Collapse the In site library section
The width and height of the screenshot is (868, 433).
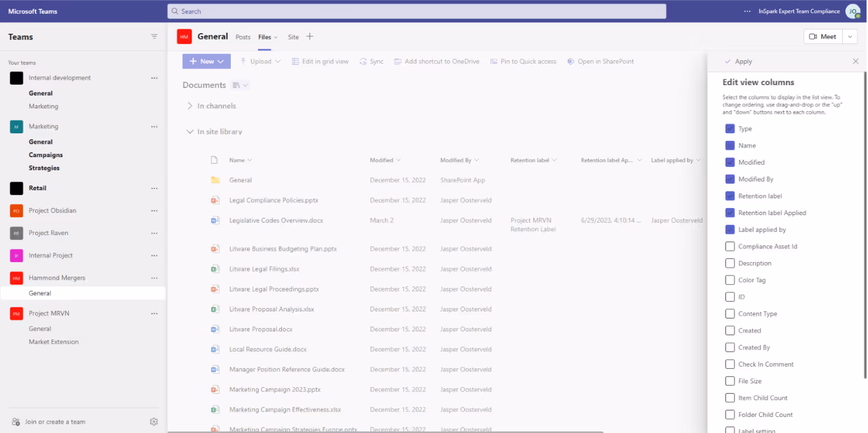[x=214, y=132]
